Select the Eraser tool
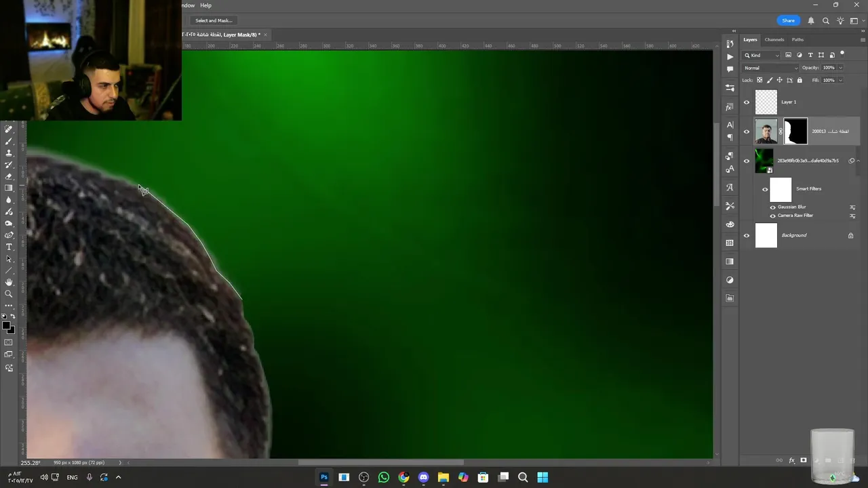The width and height of the screenshot is (868, 488). click(x=9, y=176)
